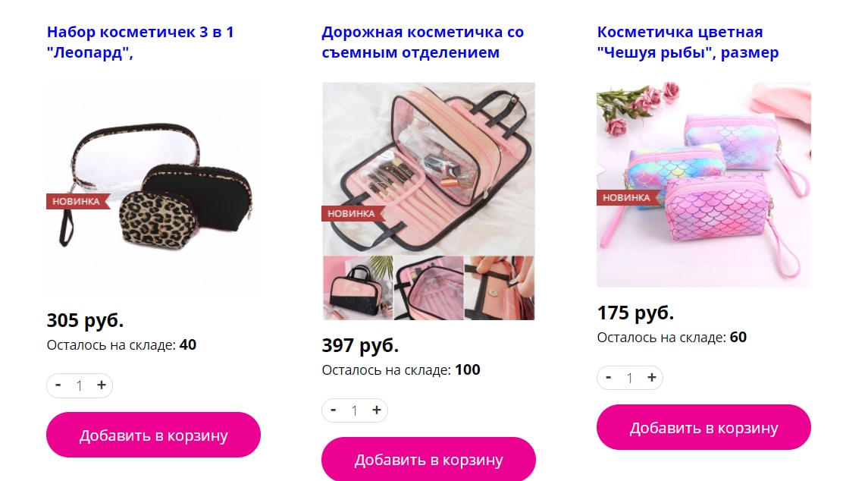The height and width of the screenshot is (481, 868).
Task: Click the НОВИНКА badge on fish scale bag
Action: (627, 197)
